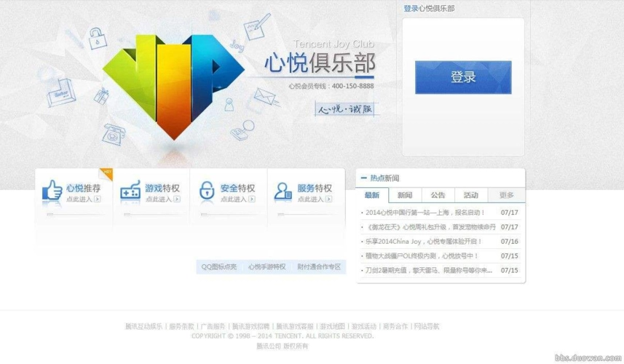Collapse the 热点新闻 panel with the minus icon
Screen dimensions: 624x364
coord(364,178)
